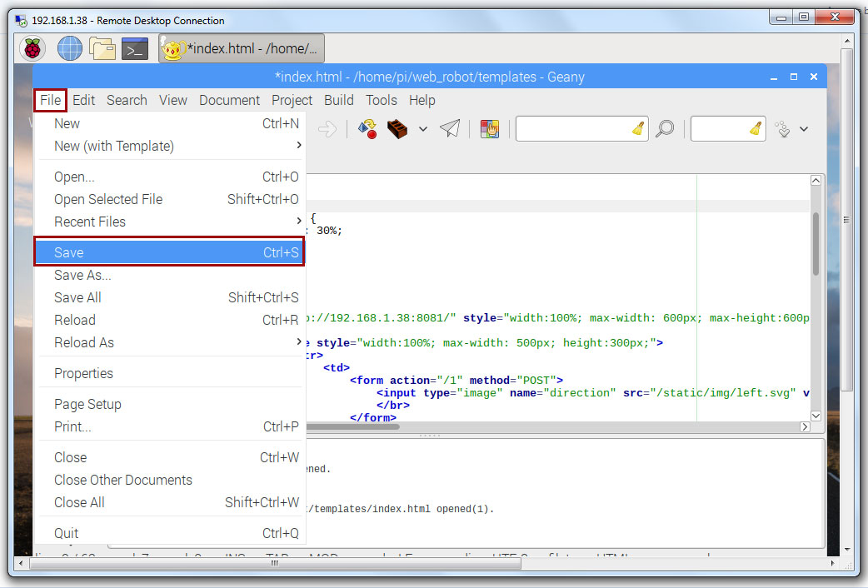Click the editor vertical scrollbar thumb
Viewport: 868px width, 588px height.
[816, 244]
